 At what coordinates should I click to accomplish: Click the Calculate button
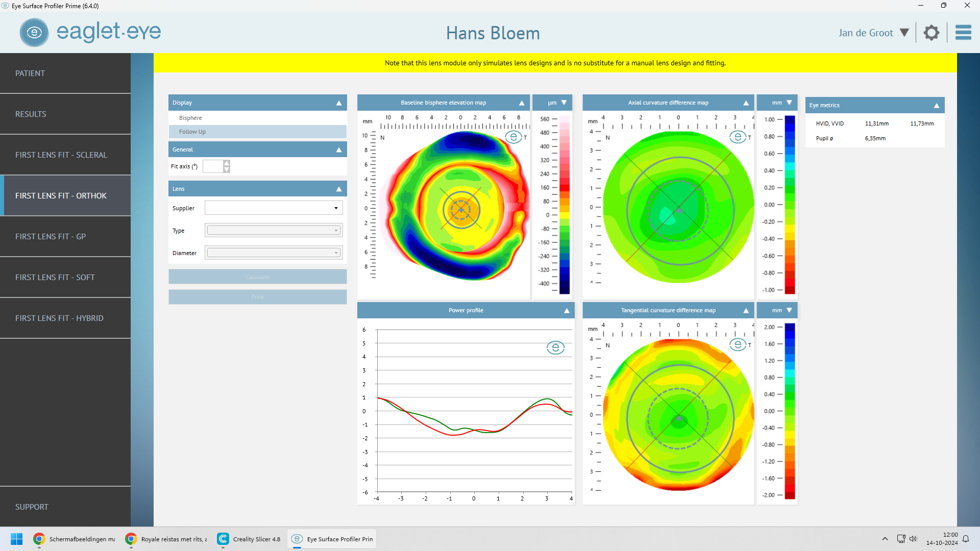click(257, 277)
